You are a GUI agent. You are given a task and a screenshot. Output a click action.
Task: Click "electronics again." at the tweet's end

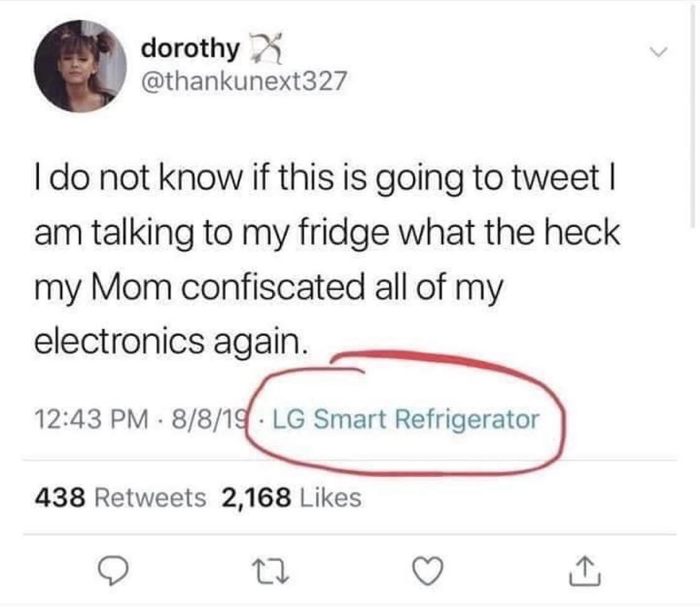(x=172, y=342)
